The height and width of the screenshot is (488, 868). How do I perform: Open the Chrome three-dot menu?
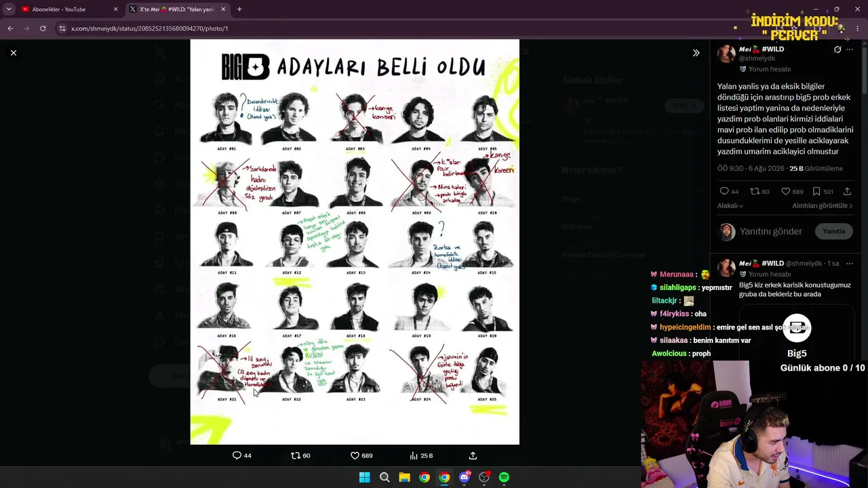858,28
